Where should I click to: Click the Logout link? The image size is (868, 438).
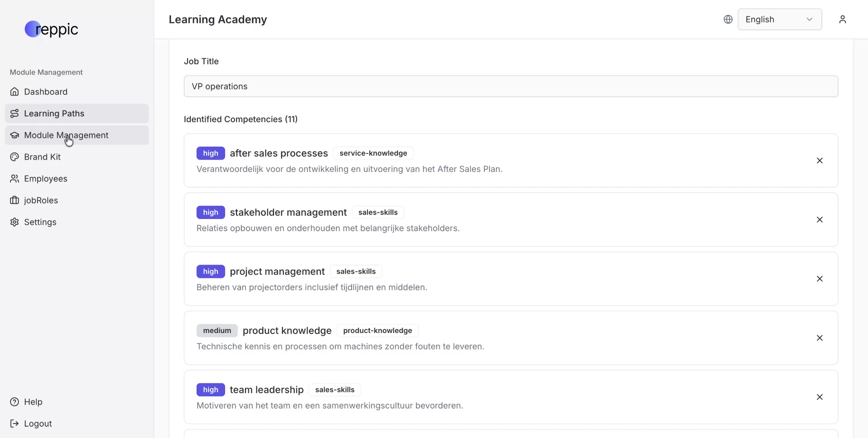38,424
